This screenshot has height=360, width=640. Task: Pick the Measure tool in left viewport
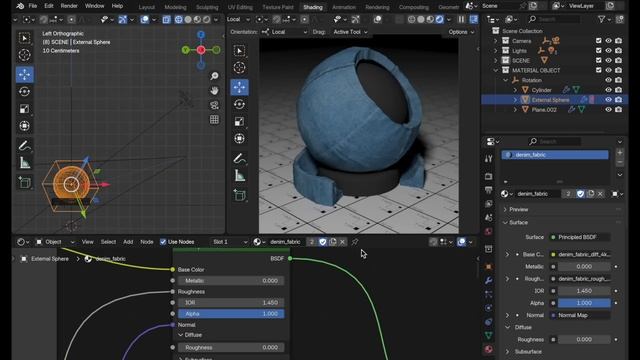[x=24, y=163]
